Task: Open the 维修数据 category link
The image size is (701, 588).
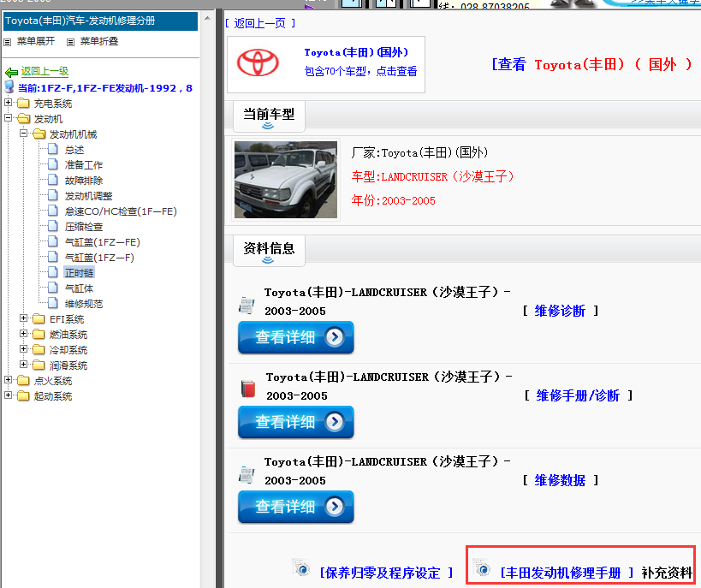Action: tap(560, 480)
